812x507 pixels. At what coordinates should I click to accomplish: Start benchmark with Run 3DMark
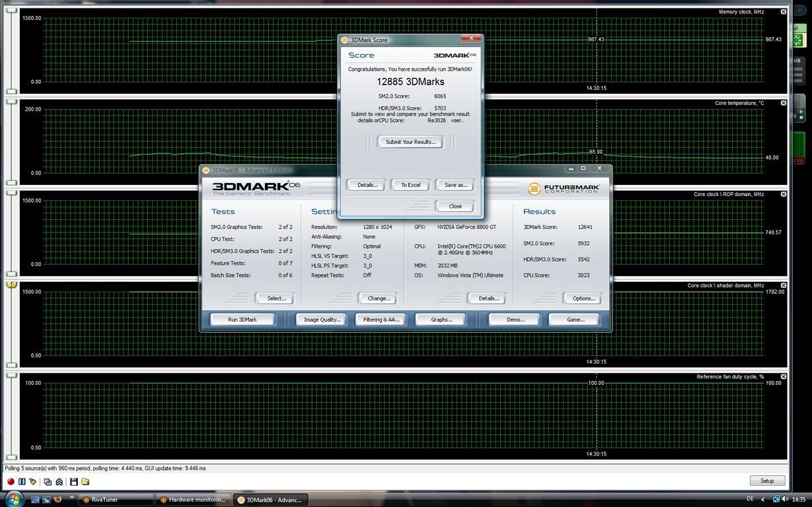[242, 320]
